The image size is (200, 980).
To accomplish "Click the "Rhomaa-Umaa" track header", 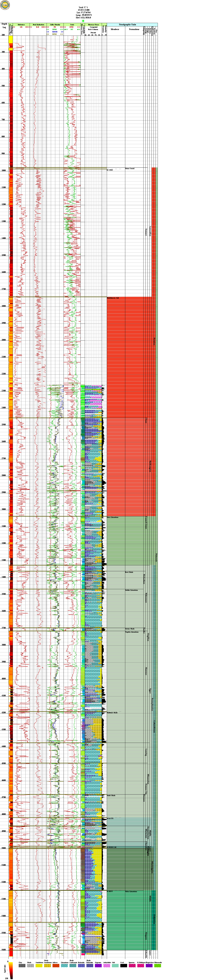I will tap(93, 24).
